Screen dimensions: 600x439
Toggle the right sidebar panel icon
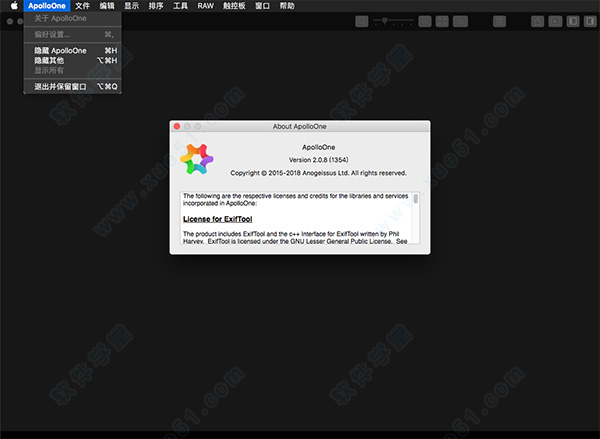click(x=590, y=21)
